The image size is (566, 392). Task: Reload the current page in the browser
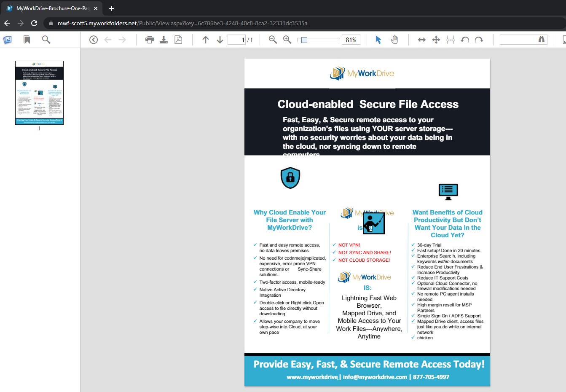[34, 23]
